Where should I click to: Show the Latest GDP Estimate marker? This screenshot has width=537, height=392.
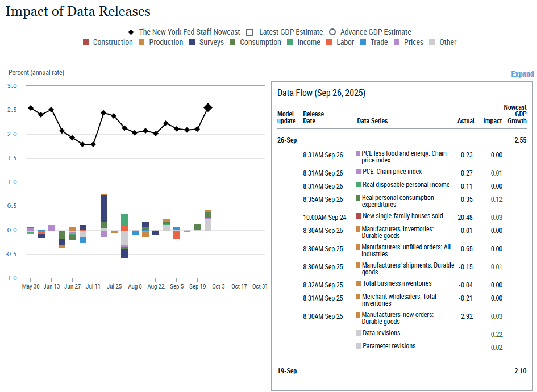pos(249,32)
